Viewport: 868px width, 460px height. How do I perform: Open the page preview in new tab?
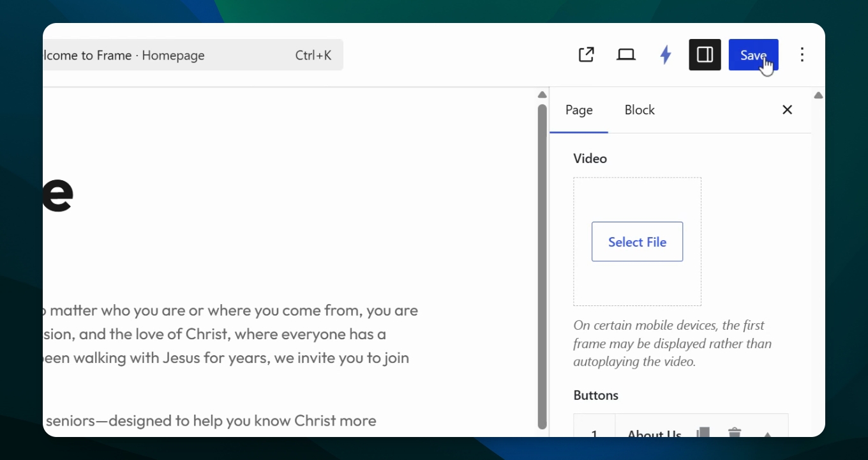[x=586, y=55]
